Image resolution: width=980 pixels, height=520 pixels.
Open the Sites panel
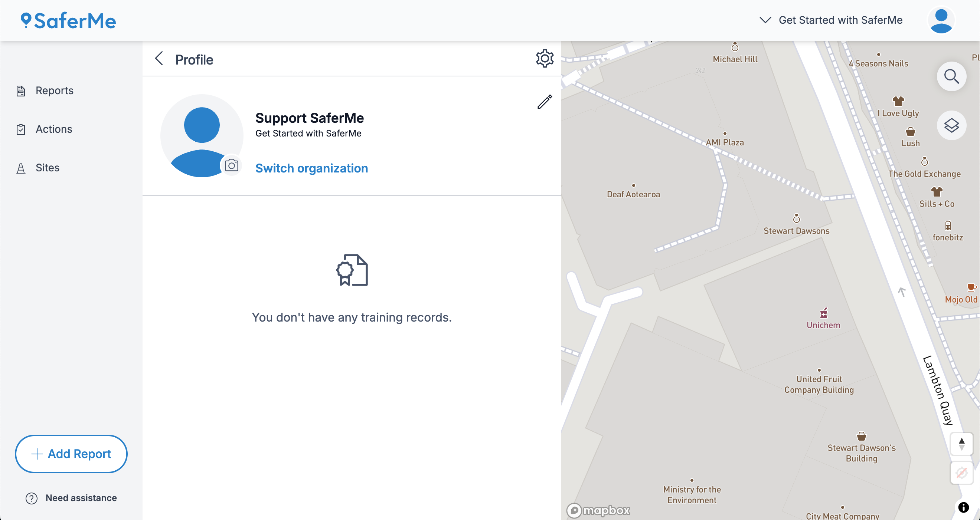47,167
